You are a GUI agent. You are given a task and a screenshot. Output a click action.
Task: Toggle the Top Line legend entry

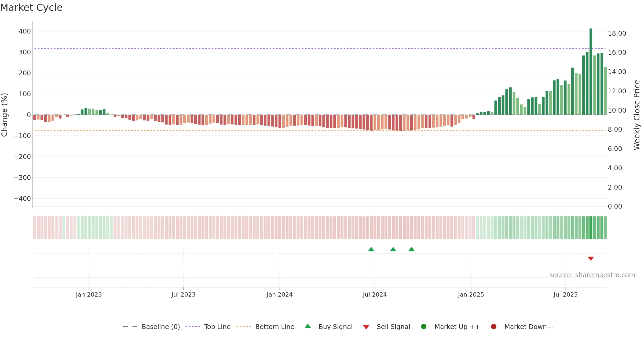tap(208, 327)
